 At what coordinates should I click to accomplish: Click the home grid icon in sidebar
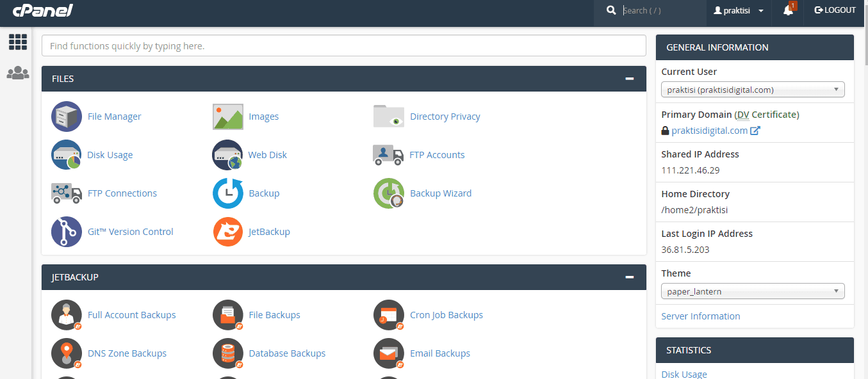(18, 42)
